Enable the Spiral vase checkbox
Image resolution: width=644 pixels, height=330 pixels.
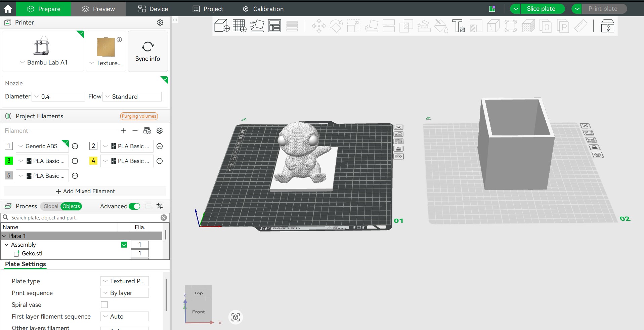click(x=104, y=305)
